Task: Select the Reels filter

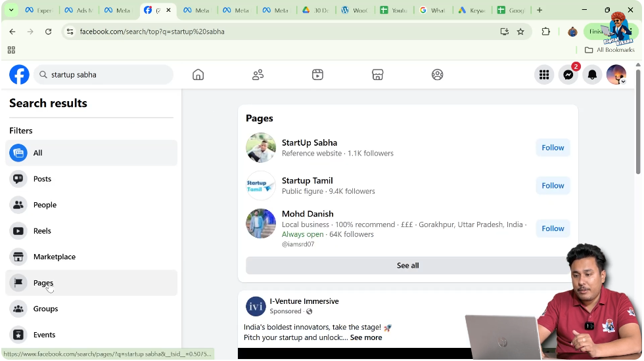Action: 91,231
